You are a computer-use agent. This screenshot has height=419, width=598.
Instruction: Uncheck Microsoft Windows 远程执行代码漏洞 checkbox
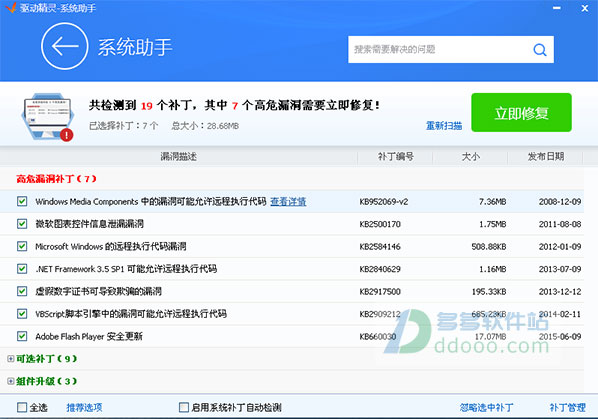click(22, 246)
